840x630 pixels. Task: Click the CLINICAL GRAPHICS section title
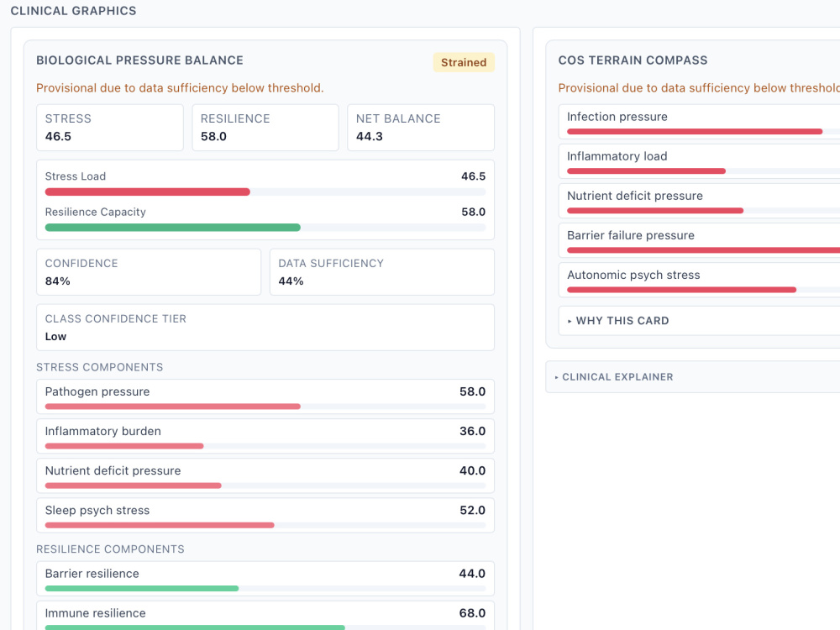(73, 11)
